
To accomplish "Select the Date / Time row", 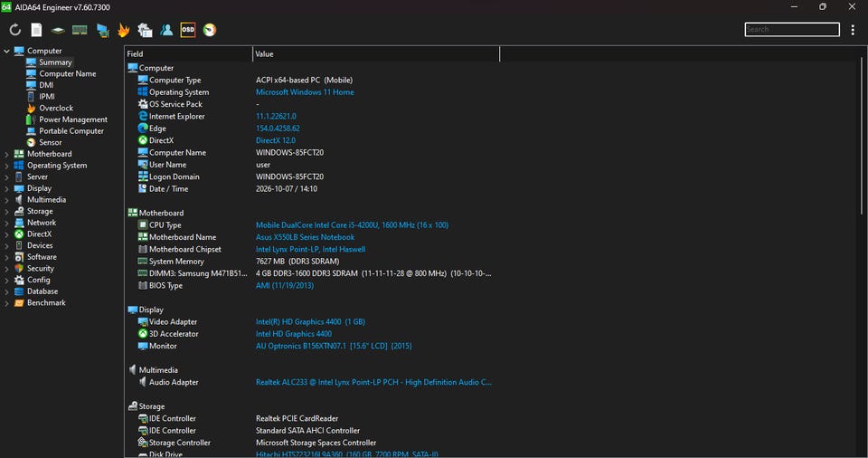I will coord(313,188).
